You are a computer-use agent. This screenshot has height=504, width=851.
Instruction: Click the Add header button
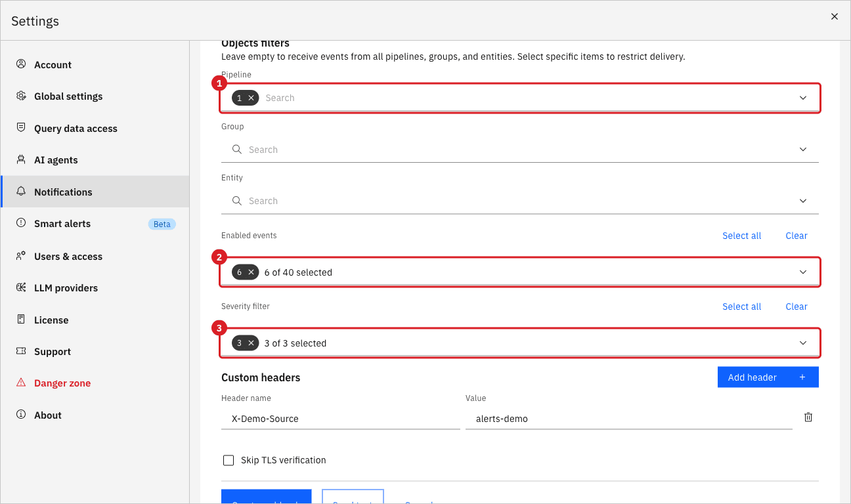point(768,377)
